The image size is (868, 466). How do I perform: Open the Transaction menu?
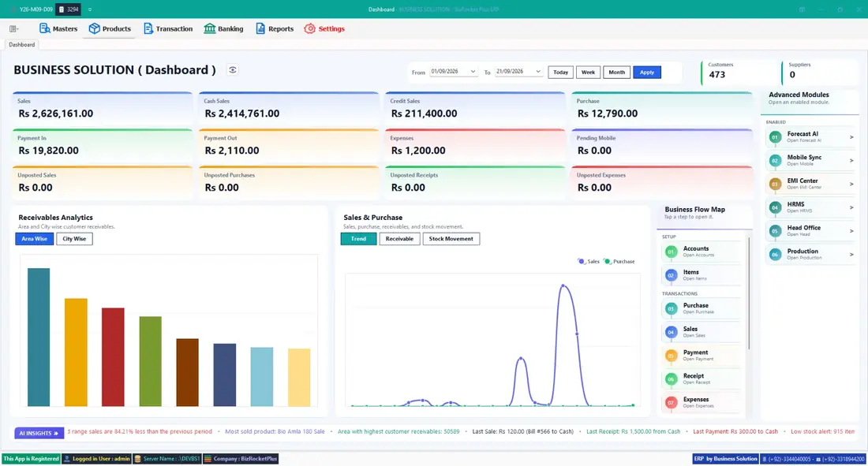click(x=168, y=28)
